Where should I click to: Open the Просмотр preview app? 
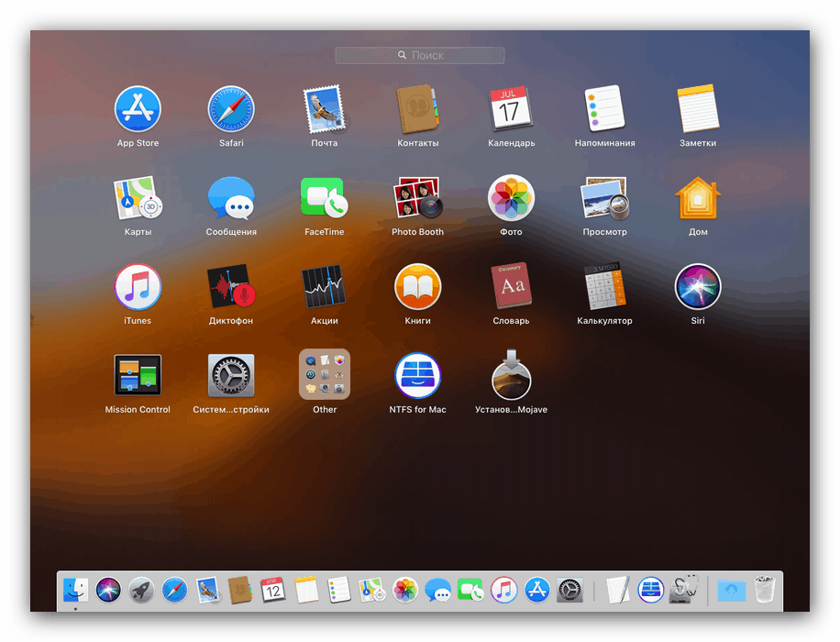tap(604, 198)
